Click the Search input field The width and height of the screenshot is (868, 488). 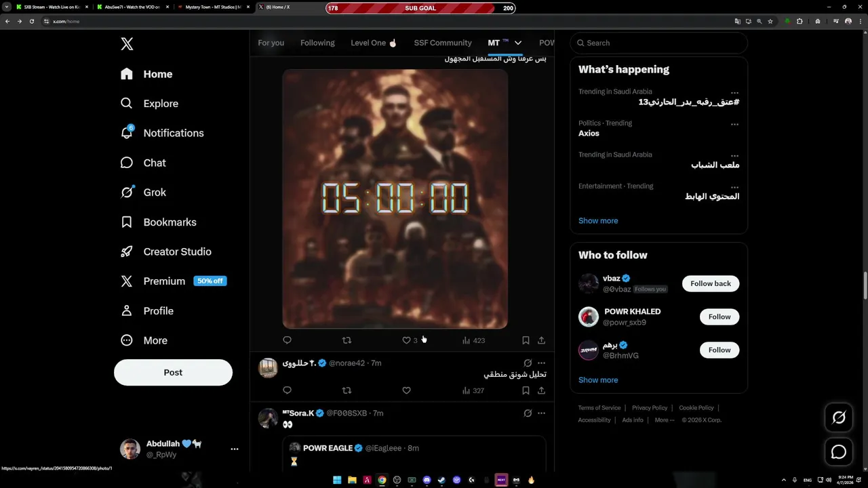tap(658, 43)
